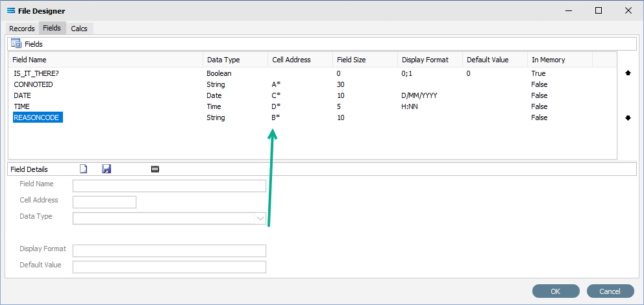Click the Display Format input box
644x305 pixels.
tap(169, 251)
